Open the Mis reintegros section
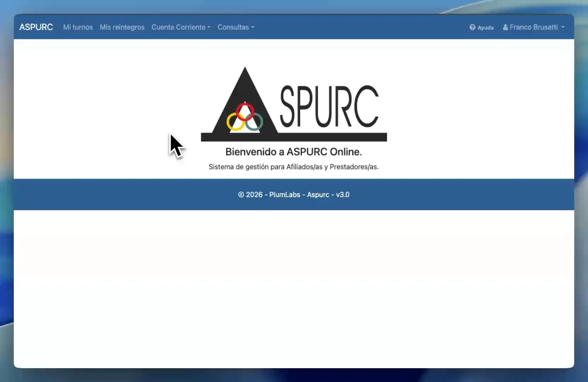 coord(122,27)
